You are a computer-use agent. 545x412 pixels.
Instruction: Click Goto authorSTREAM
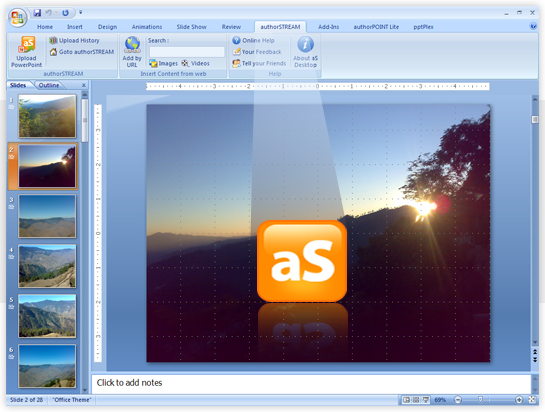[82, 52]
